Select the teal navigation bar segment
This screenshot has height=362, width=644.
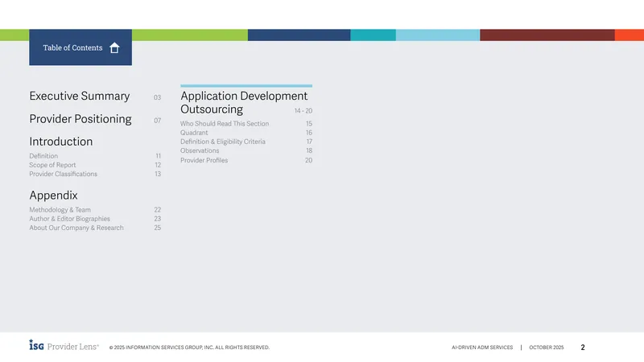(373, 35)
